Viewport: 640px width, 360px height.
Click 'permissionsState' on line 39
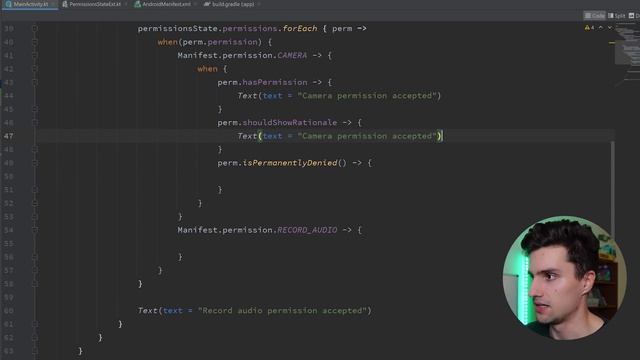[178, 29]
